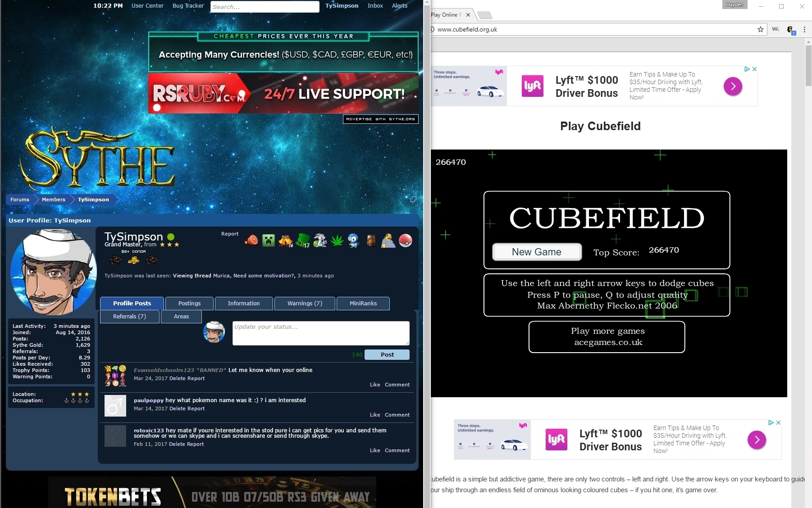Close bottom Lyft ad with X icon
The height and width of the screenshot is (508, 812).
click(x=778, y=422)
